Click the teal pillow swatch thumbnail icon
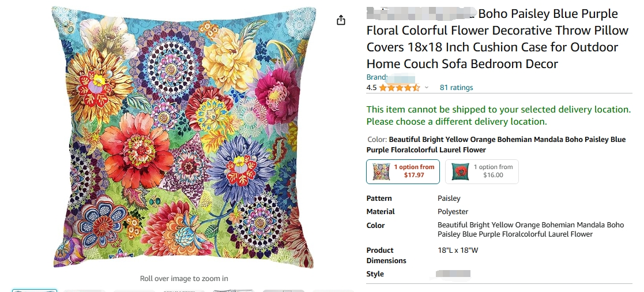The image size is (644, 292). click(460, 171)
